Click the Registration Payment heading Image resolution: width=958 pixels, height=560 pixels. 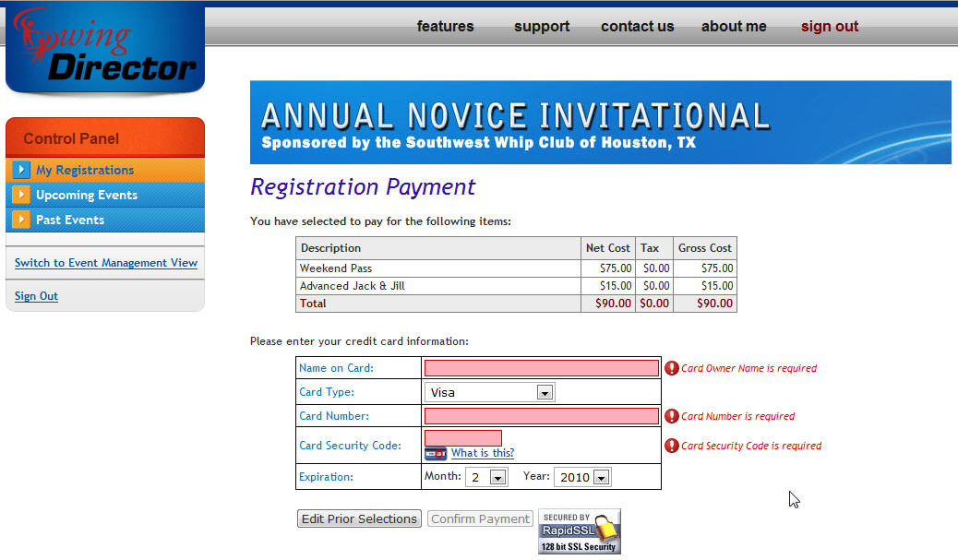pos(363,187)
